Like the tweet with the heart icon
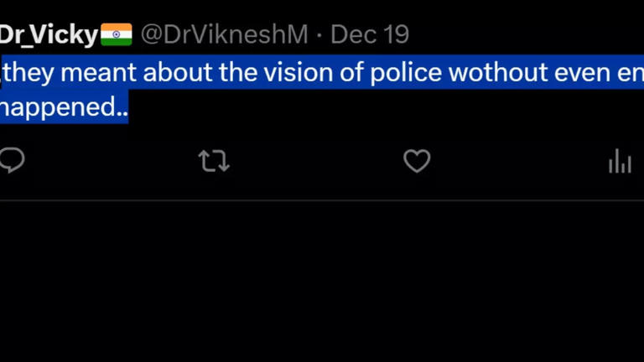644x362 pixels. pos(417,161)
